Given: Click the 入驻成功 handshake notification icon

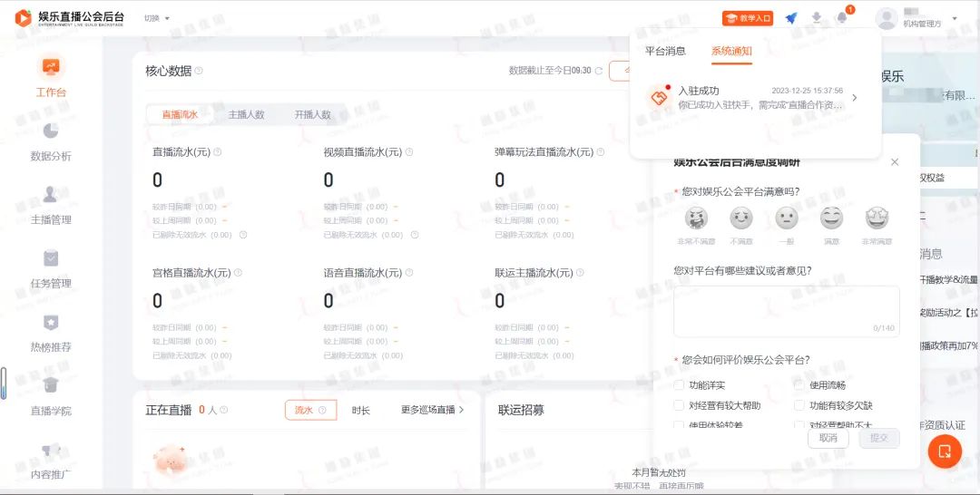Looking at the screenshot, I should point(659,97).
